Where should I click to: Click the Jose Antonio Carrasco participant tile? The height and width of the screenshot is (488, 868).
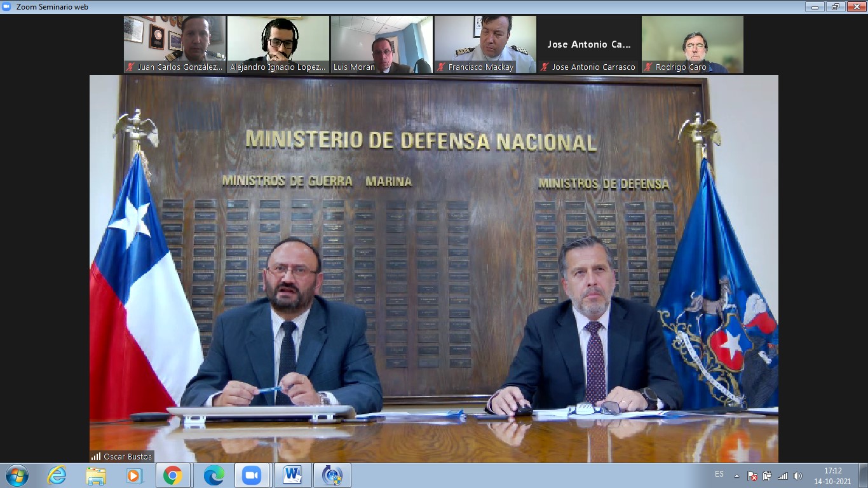589,44
